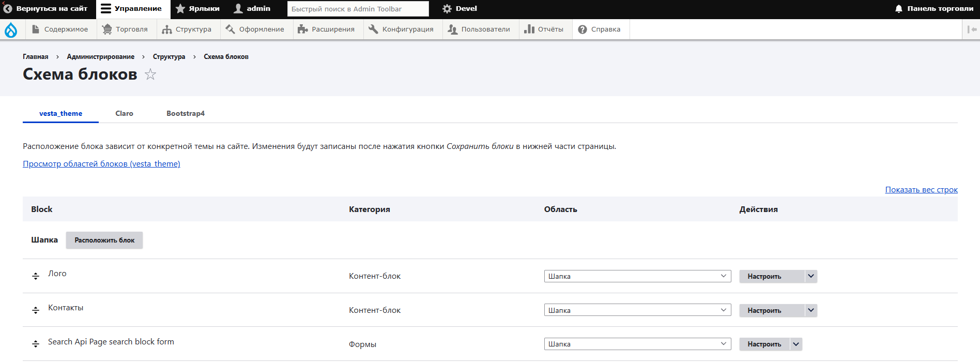The image size is (980, 362).
Task: Click Настроить for the Контакты block
Action: [772, 310]
